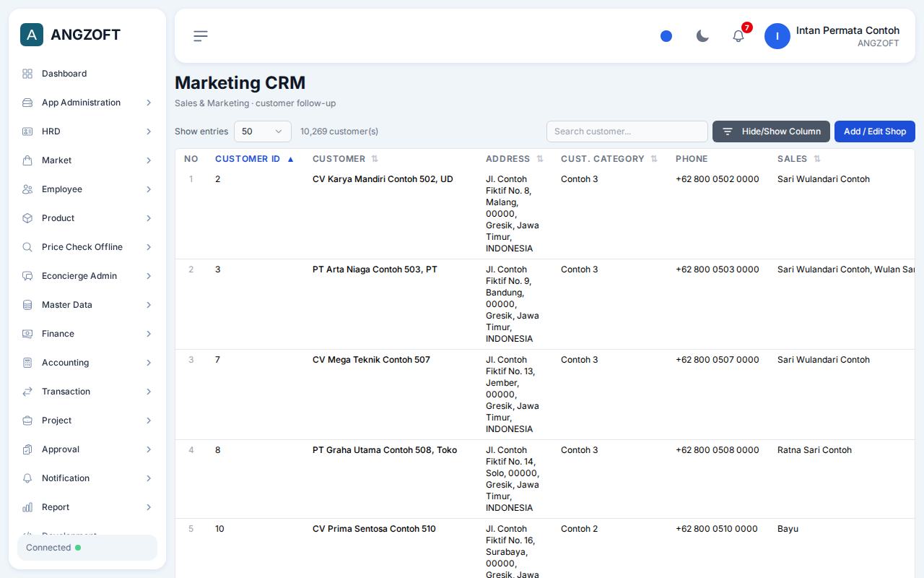Click the Notification bell sidebar icon
The image size is (924, 578).
[27, 478]
